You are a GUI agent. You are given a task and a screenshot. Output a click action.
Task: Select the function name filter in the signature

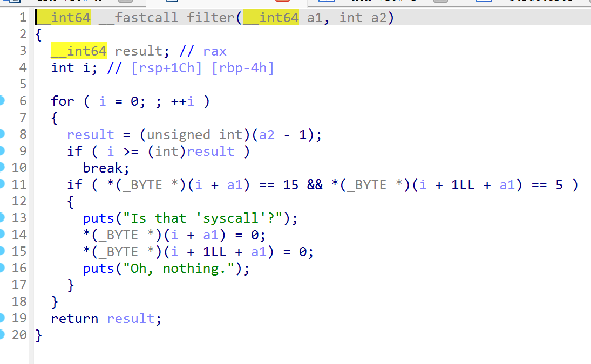pyautogui.click(x=210, y=18)
